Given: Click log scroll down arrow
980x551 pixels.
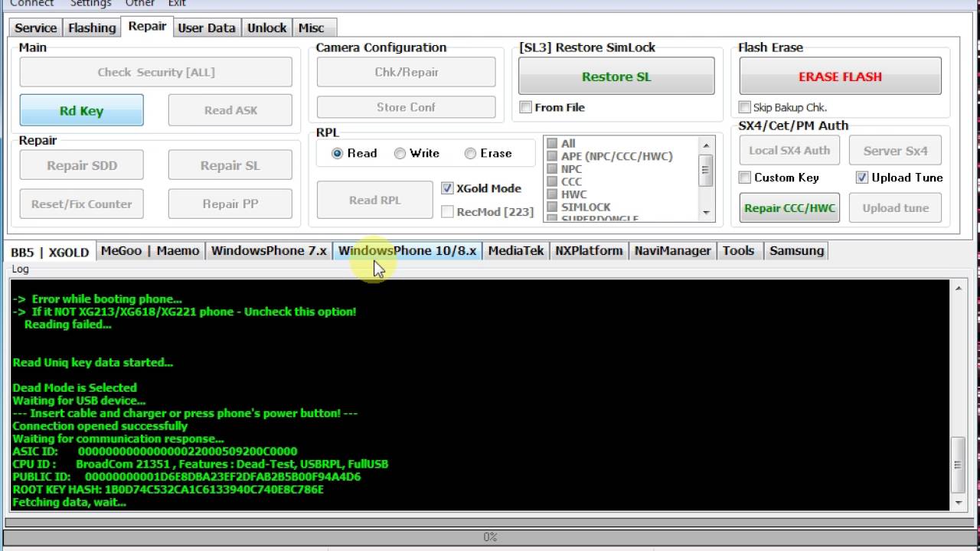Looking at the screenshot, I should tap(958, 503).
